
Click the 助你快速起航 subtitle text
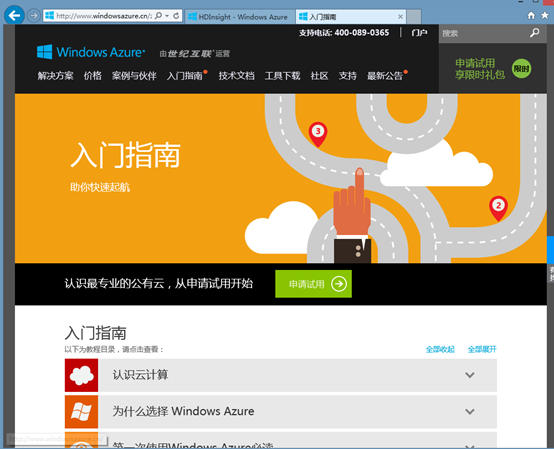click(100, 187)
